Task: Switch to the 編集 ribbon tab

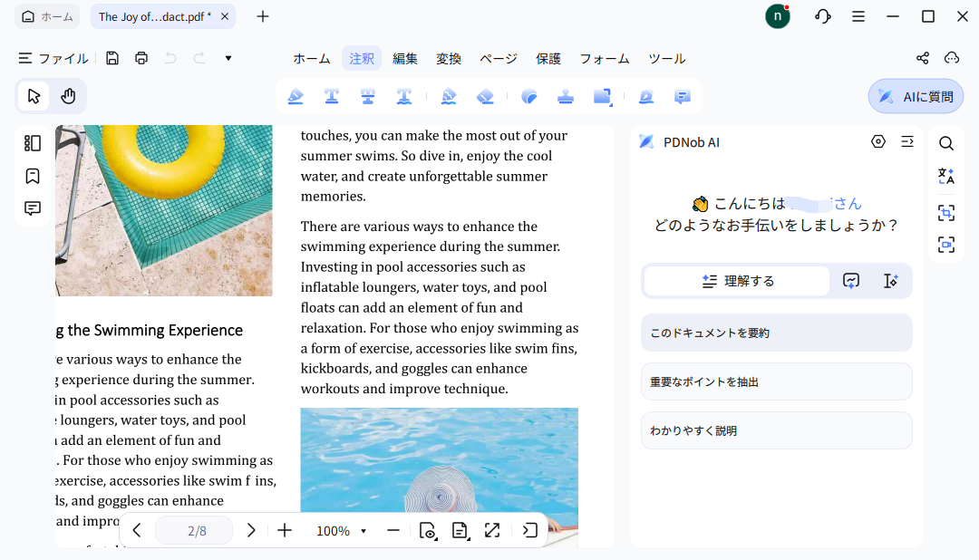Action: click(x=405, y=58)
